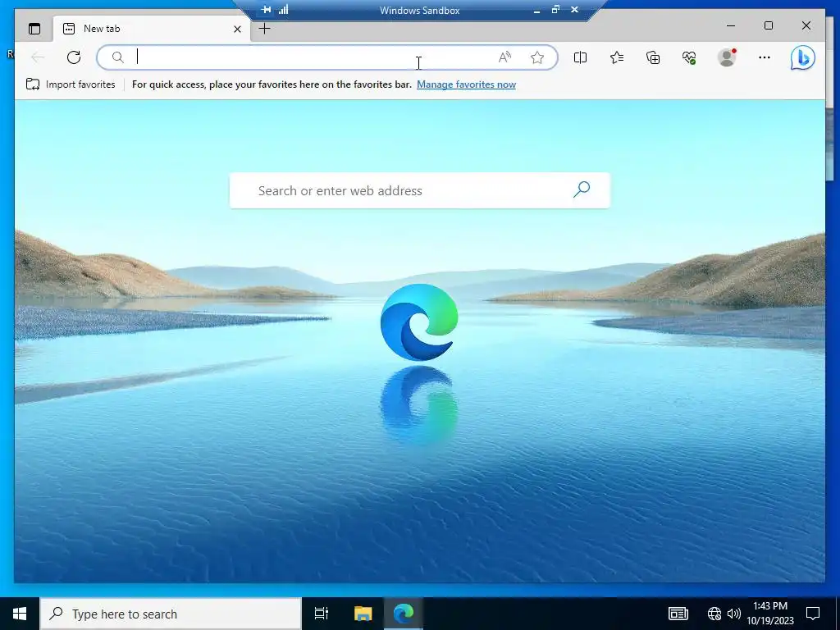
Task: Click the Search or enter web address box
Action: pyautogui.click(x=419, y=190)
